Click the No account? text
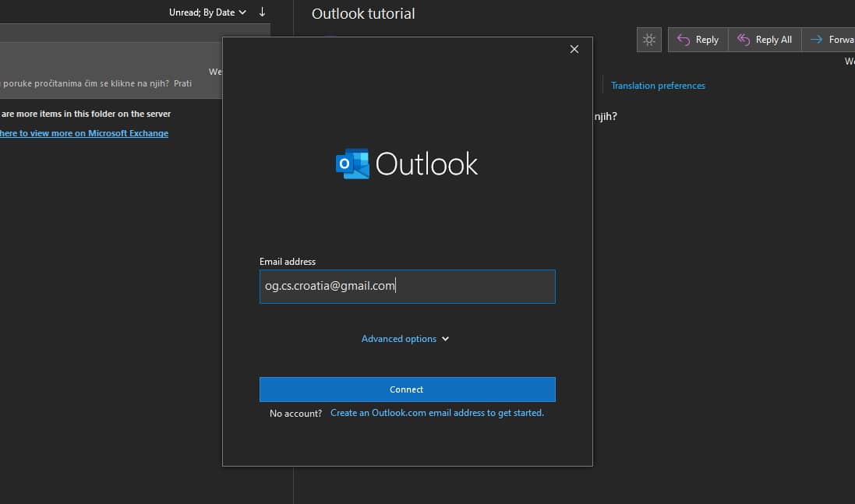 click(295, 414)
